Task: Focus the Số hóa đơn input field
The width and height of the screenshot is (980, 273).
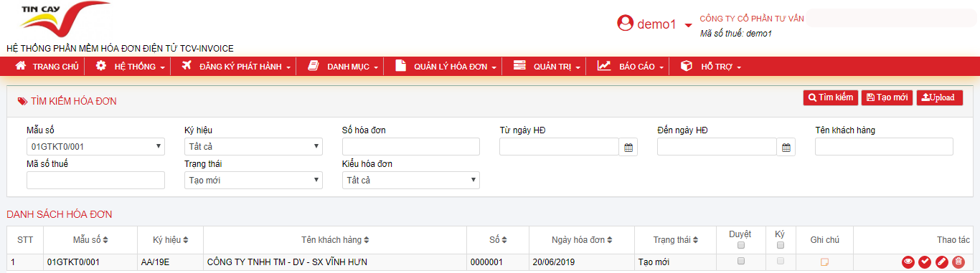Action: click(x=411, y=146)
